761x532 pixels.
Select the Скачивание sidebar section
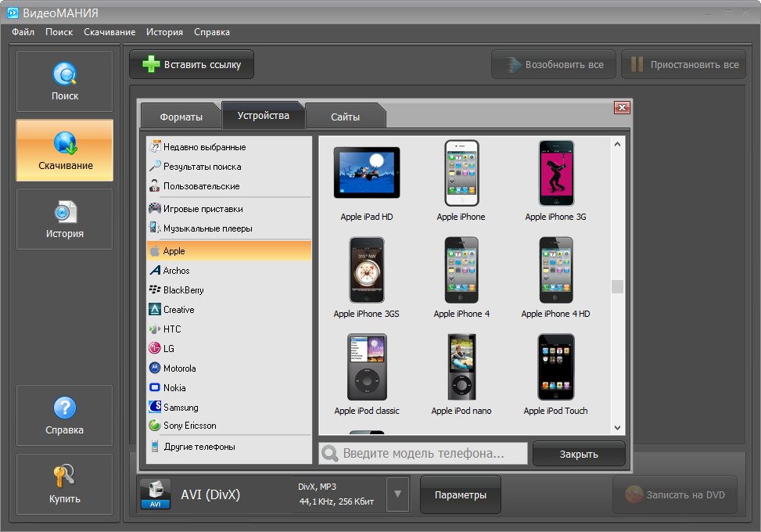pyautogui.click(x=65, y=150)
